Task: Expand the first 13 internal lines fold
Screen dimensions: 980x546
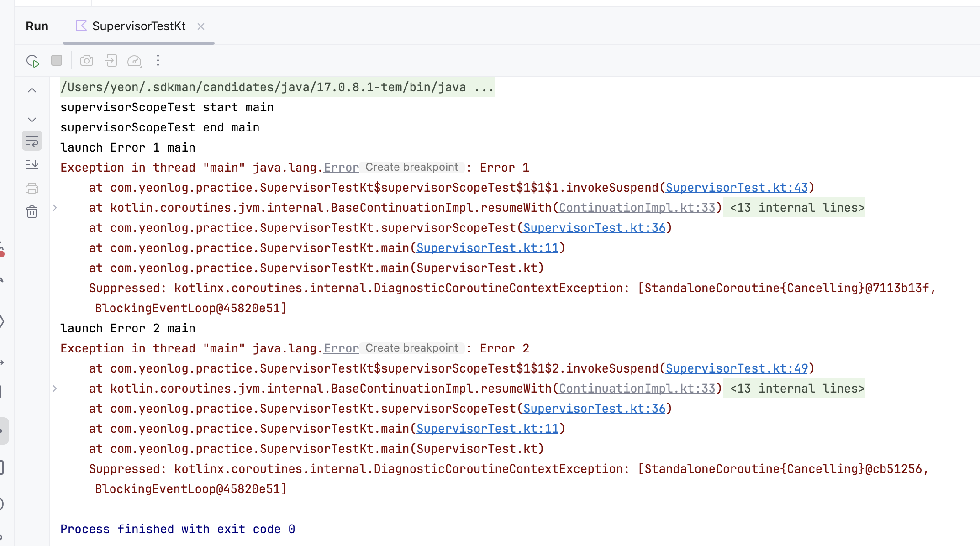Action: click(797, 208)
